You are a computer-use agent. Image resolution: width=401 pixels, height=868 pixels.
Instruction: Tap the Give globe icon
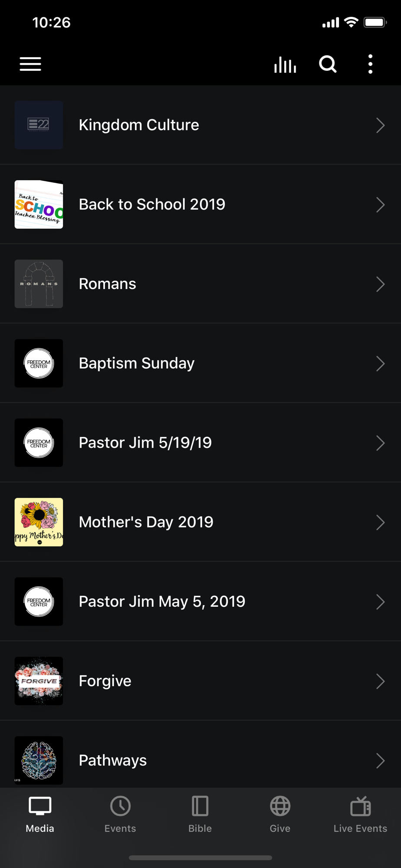coord(280,806)
